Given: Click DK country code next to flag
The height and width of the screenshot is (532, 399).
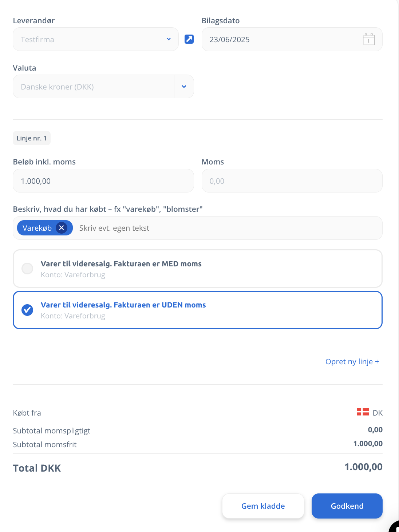Looking at the screenshot, I should [378, 413].
